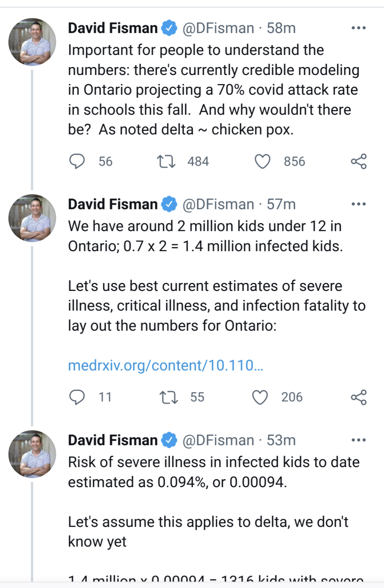
Task: Retweet the 70% covid attack rate tweet
Action: click(166, 161)
